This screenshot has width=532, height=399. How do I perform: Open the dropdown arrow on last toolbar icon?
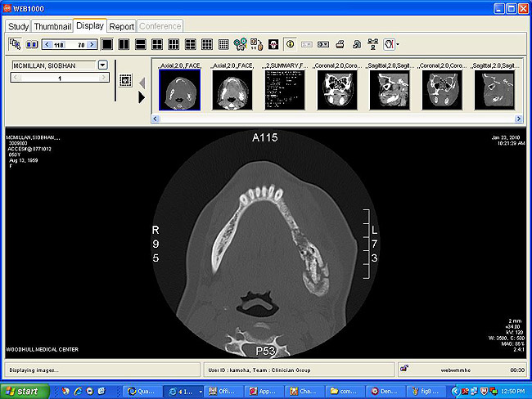[398, 44]
